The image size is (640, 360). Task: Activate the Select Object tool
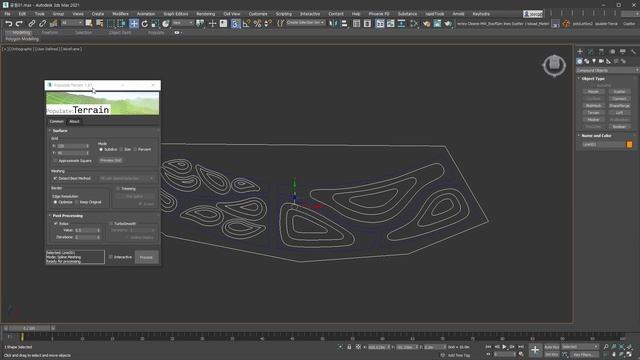tap(89, 24)
